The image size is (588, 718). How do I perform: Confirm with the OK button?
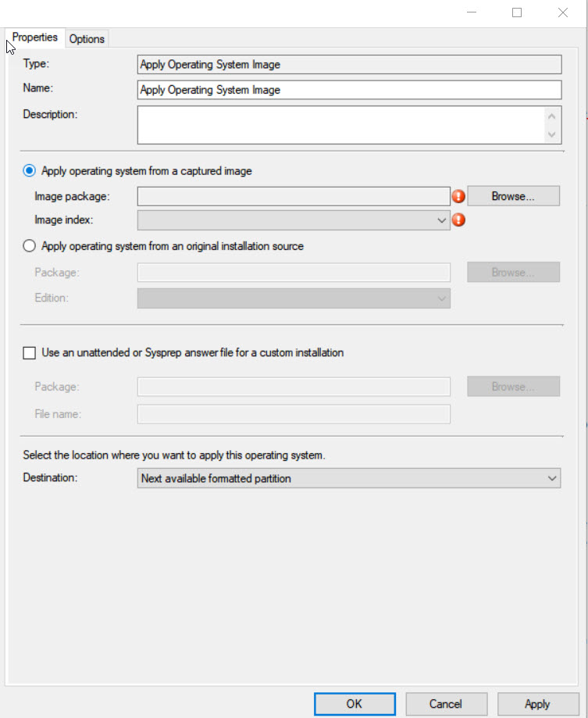point(355,704)
